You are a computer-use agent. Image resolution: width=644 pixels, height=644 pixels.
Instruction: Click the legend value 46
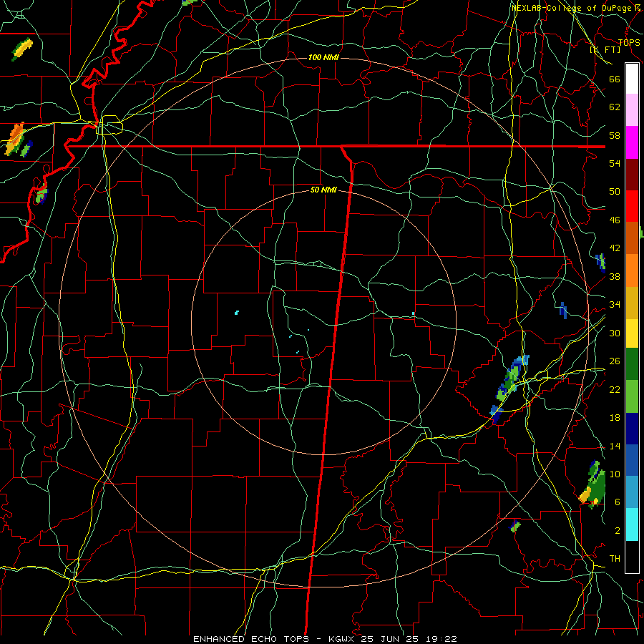point(615,220)
